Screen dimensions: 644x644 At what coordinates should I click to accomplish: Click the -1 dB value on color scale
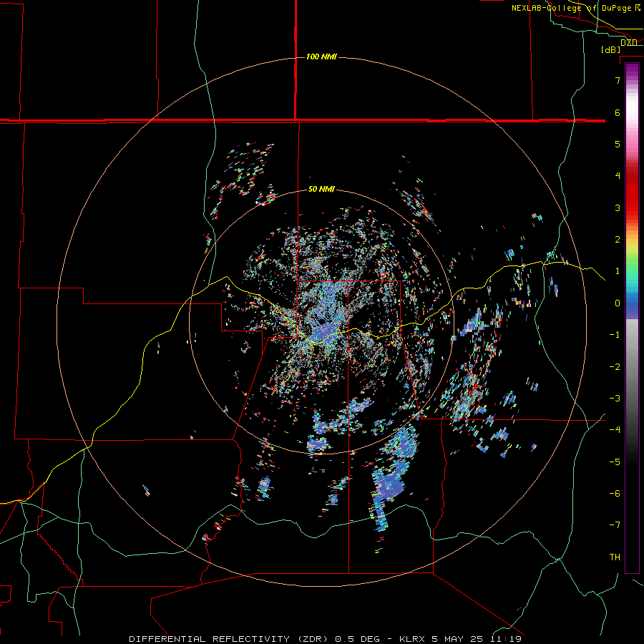click(615, 335)
